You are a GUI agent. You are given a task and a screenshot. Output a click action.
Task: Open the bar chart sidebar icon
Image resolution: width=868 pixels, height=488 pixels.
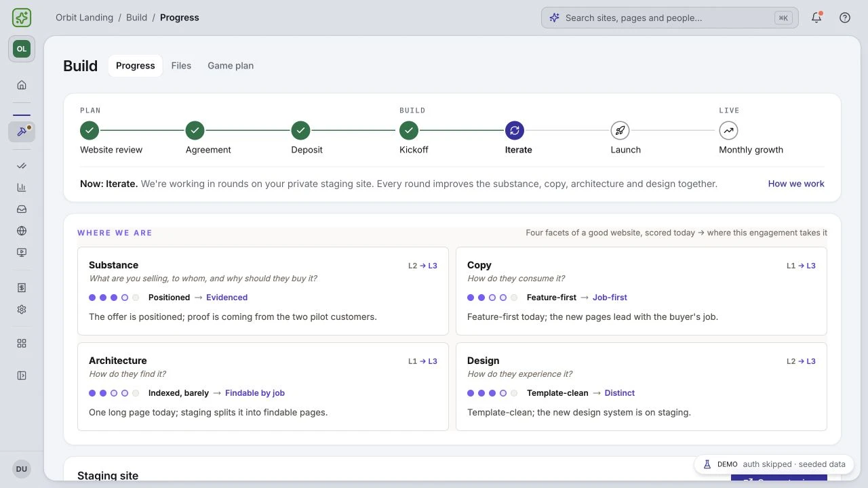click(22, 187)
